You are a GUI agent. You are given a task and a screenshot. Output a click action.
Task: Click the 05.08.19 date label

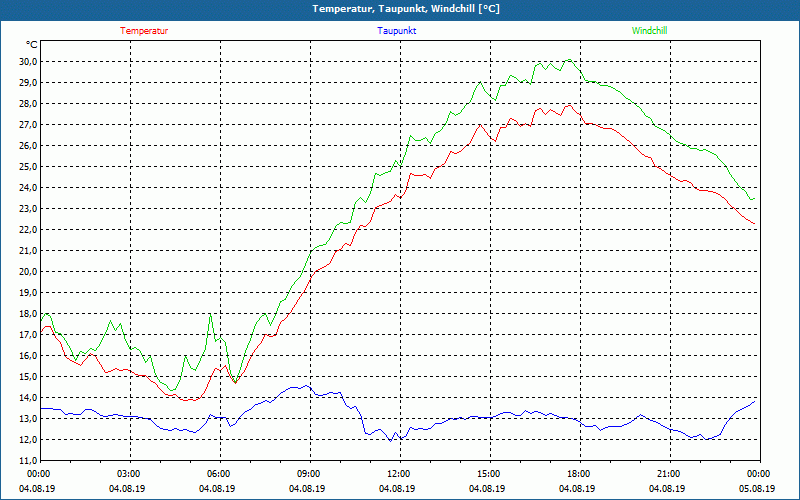[757, 488]
